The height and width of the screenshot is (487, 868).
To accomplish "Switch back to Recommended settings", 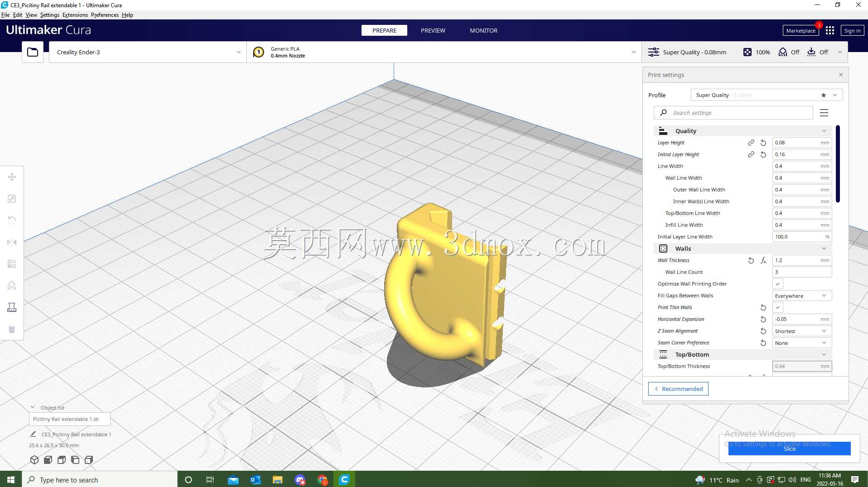I will tap(678, 389).
